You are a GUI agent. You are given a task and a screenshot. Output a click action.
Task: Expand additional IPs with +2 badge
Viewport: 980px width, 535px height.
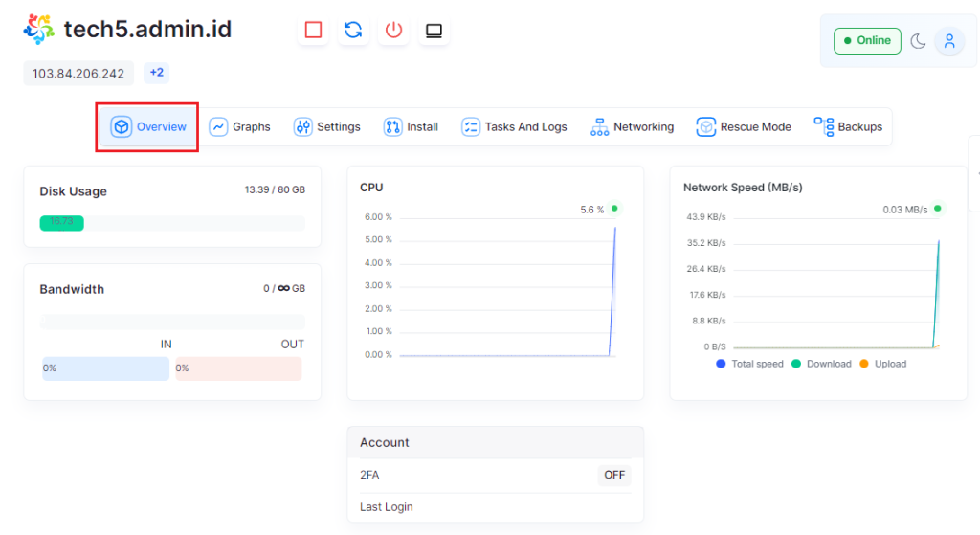[x=156, y=73]
